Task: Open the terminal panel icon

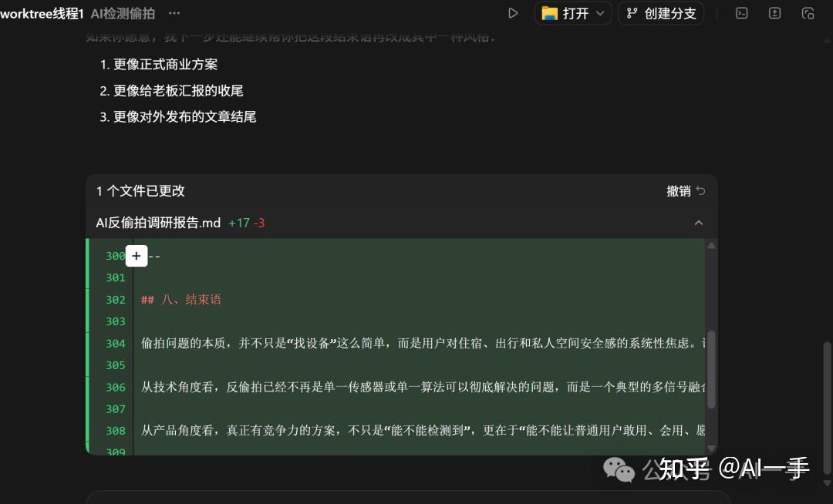Action: pyautogui.click(x=742, y=13)
